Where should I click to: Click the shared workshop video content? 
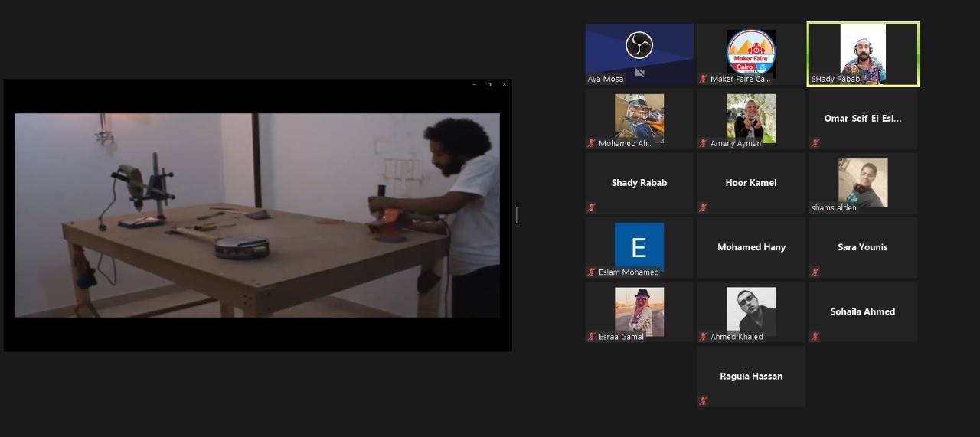tap(257, 215)
